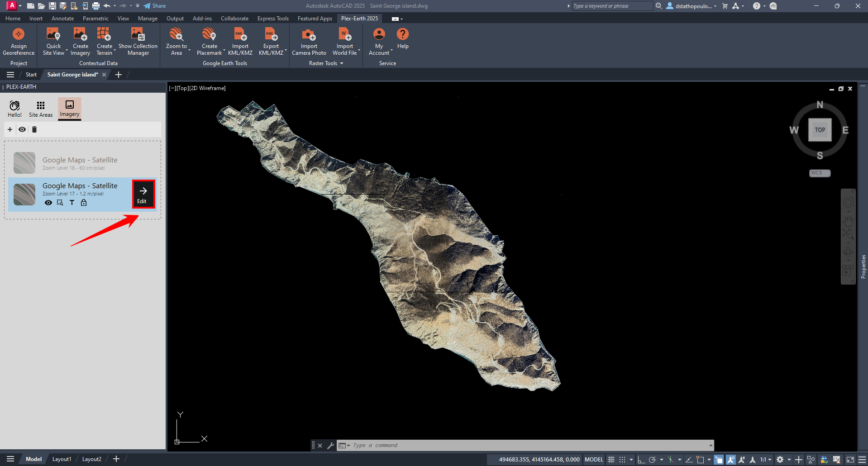Open Show Collection Manager
The height and width of the screenshot is (466, 868).
click(138, 41)
